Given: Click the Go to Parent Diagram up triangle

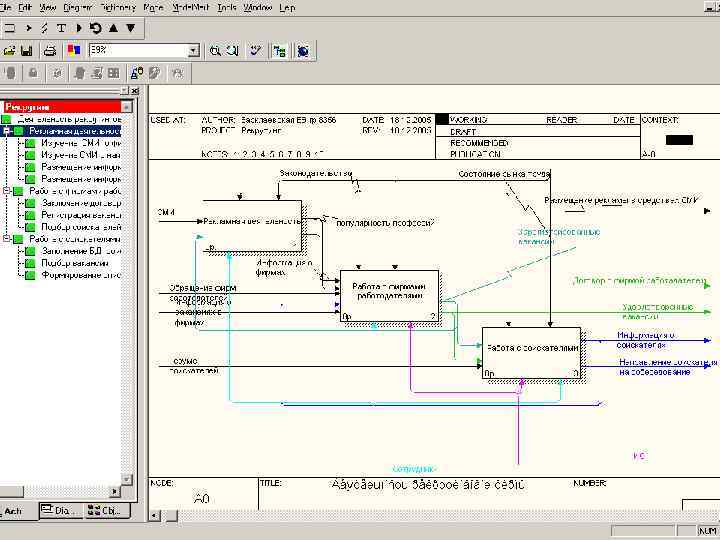Looking at the screenshot, I should point(112,28).
